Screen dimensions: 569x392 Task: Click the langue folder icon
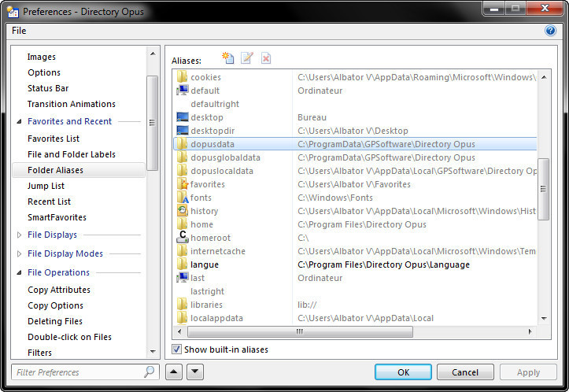[182, 264]
